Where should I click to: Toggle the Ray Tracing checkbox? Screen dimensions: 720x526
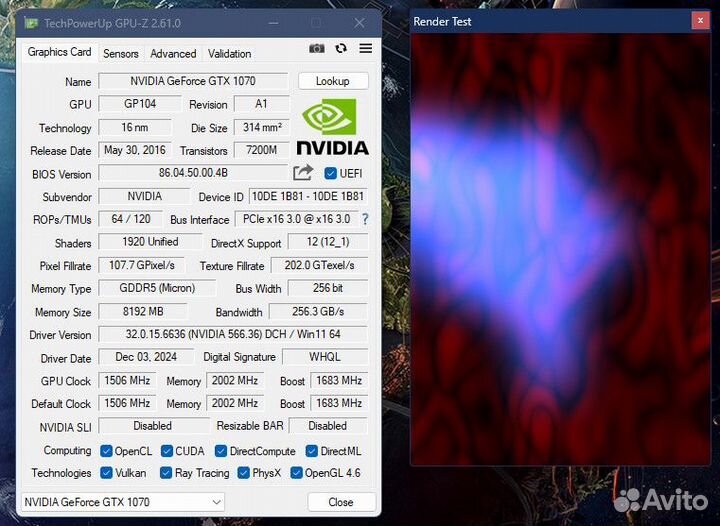166,473
